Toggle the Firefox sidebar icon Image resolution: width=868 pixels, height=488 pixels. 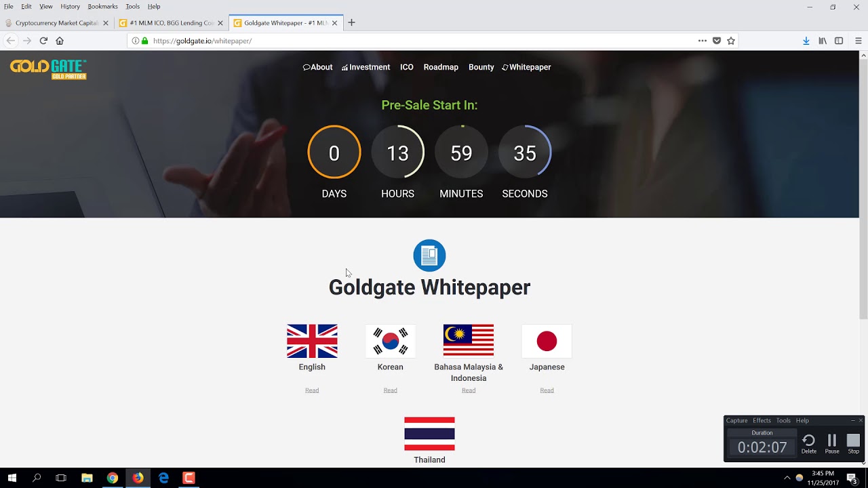coord(839,41)
